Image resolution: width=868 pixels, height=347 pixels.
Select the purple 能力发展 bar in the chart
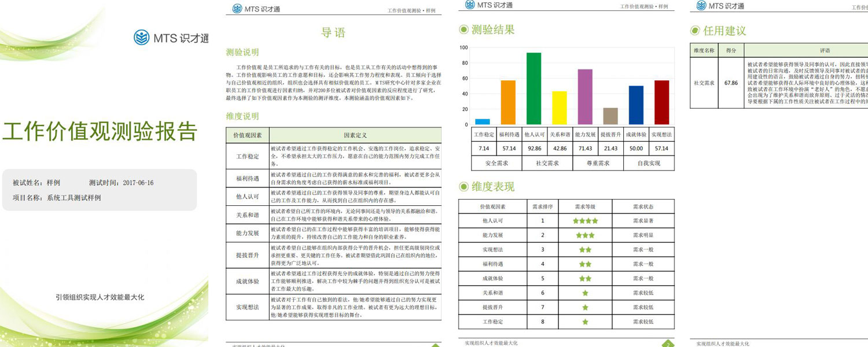point(585,97)
